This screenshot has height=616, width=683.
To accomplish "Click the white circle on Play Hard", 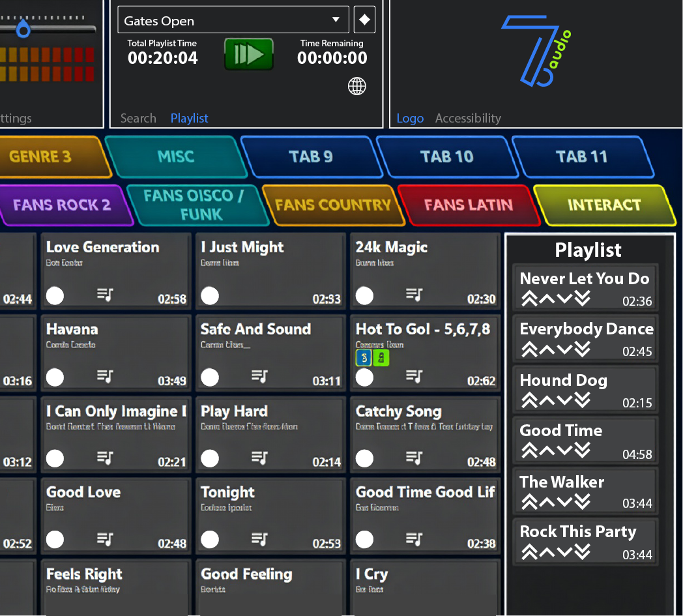I will 209,458.
